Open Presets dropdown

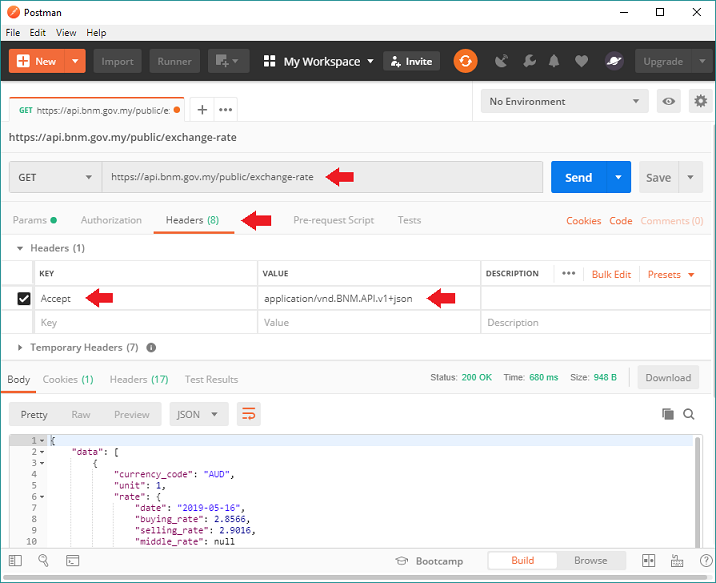[x=671, y=274]
